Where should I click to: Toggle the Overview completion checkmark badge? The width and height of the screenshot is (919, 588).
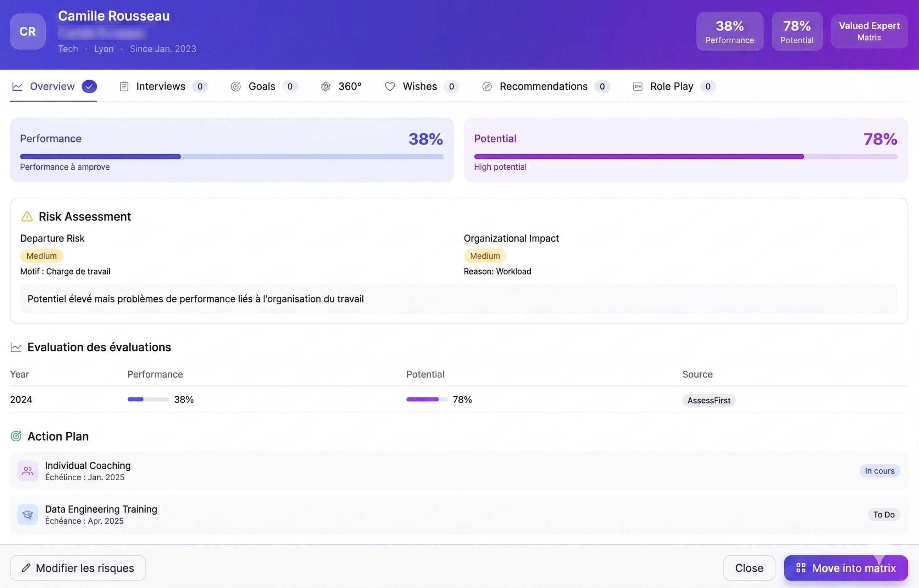pos(89,86)
